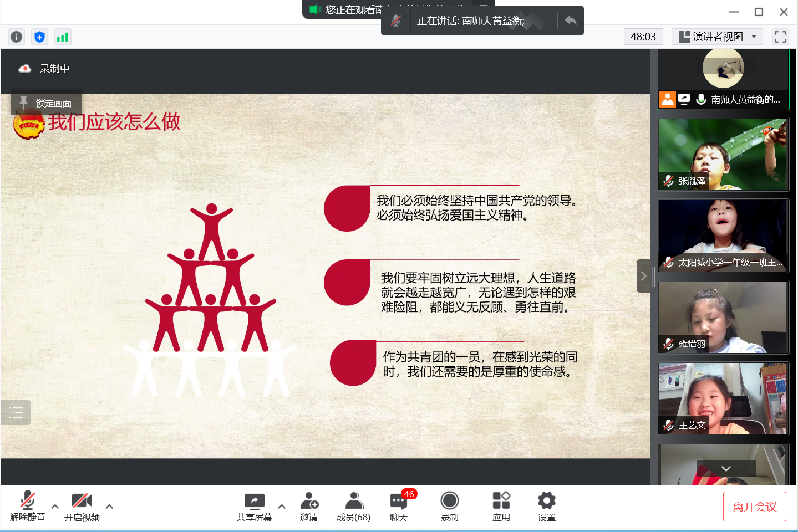Expand the video options arrow
This screenshot has height=532, width=798.
point(109,507)
